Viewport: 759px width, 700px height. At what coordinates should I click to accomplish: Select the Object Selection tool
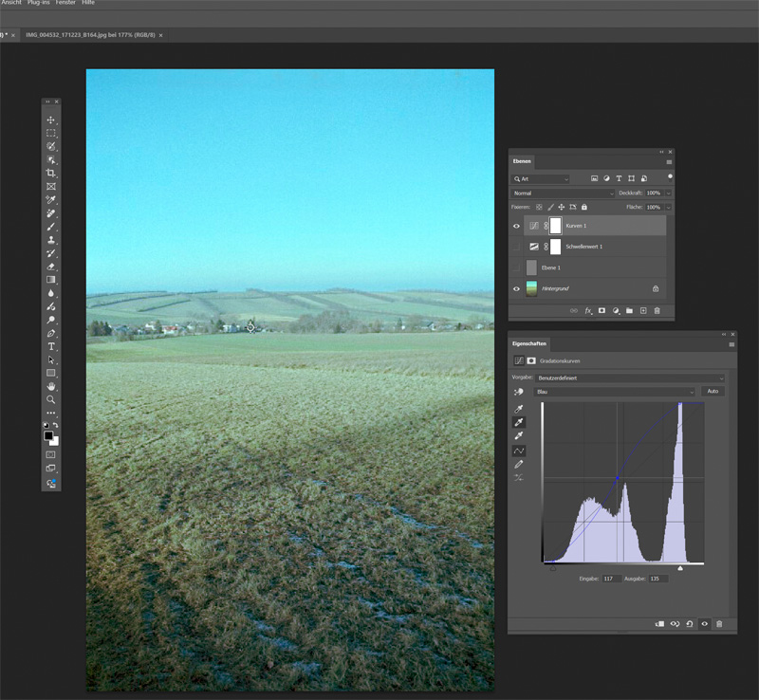click(x=51, y=159)
